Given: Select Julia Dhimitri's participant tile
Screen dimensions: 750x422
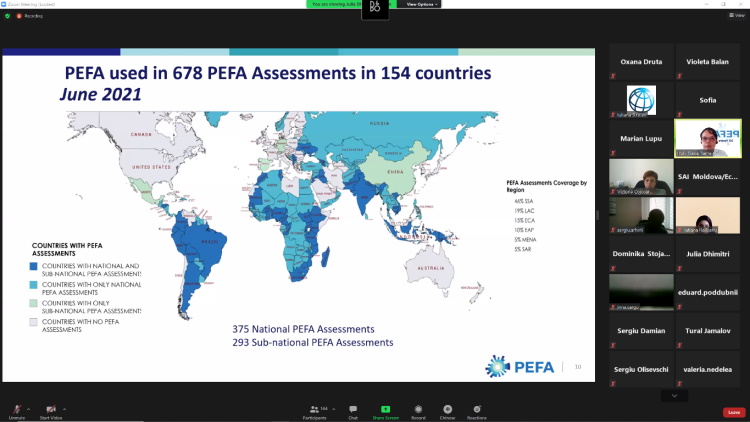Looking at the screenshot, I should pos(707,254).
